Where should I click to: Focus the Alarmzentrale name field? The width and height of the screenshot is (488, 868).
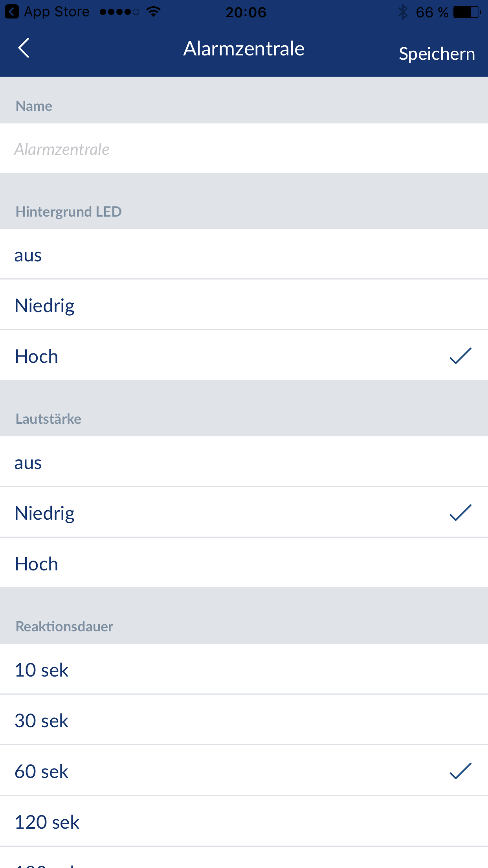pos(244,149)
